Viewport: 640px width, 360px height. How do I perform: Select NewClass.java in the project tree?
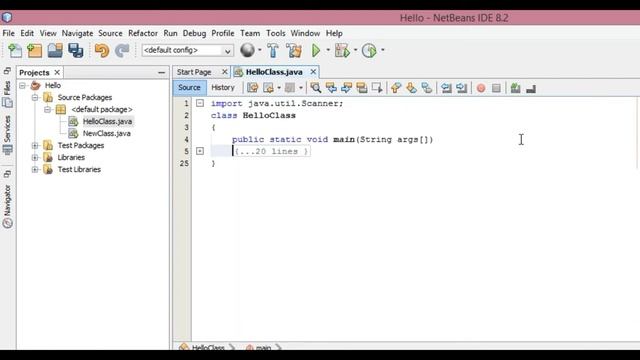pyautogui.click(x=107, y=133)
